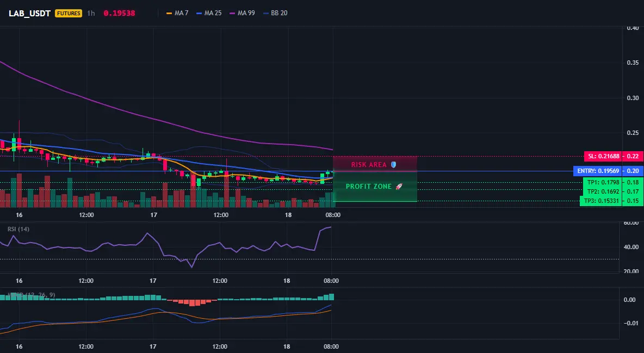The width and height of the screenshot is (644, 353).
Task: Click the SL: 0.21688 price tag
Action: pyautogui.click(x=603, y=156)
